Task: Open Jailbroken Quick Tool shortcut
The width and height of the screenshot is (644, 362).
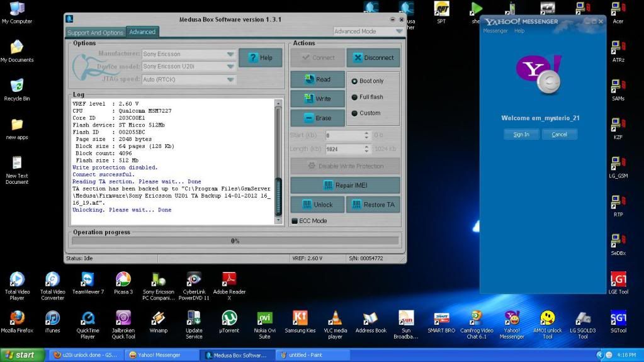Action: tap(123, 325)
